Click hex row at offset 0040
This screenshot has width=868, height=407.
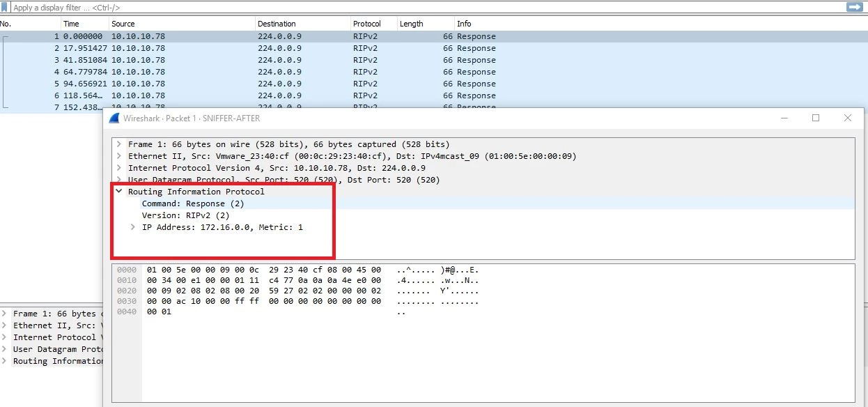[159, 312]
